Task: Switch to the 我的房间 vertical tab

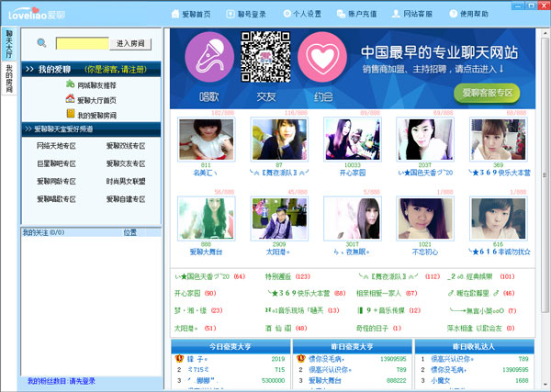Action: click(9, 78)
